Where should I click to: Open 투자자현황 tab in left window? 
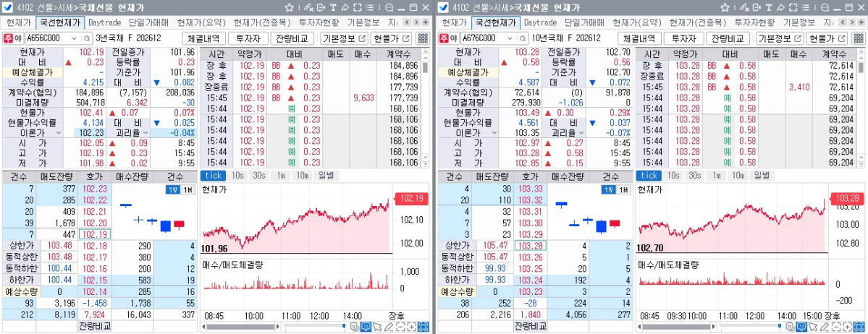click(319, 22)
